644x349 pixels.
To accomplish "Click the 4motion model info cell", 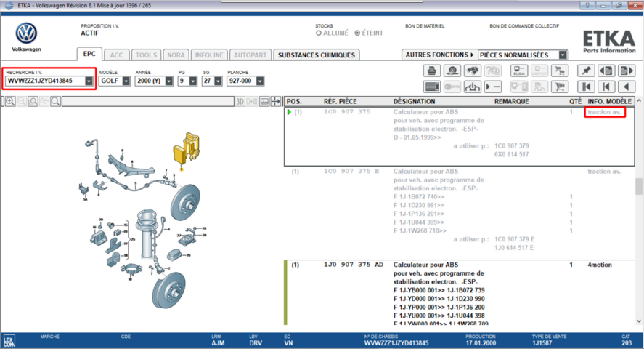I will point(600,265).
